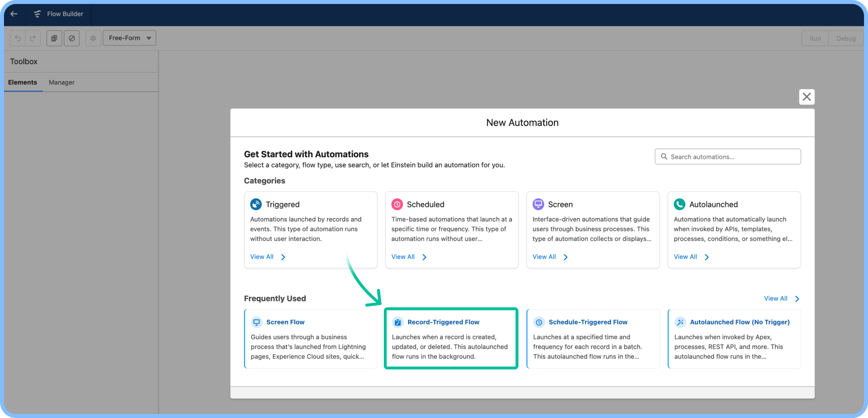Select the Screen Flow title

pos(285,322)
